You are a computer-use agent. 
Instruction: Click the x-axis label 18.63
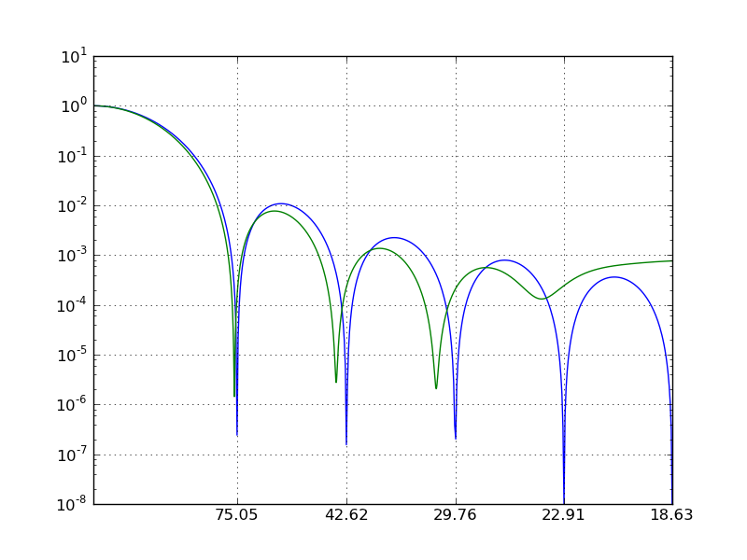[671, 515]
